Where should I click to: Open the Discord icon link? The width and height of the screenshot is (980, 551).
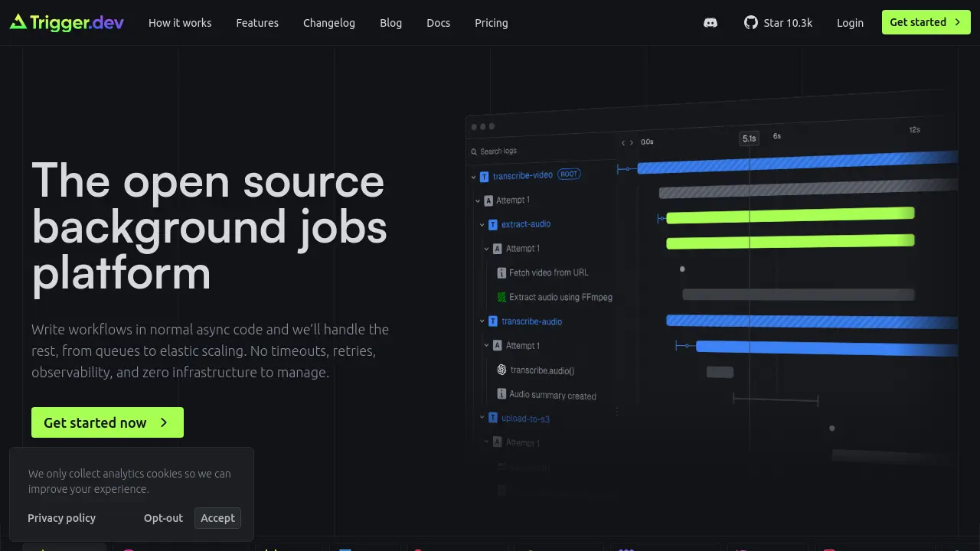(710, 23)
